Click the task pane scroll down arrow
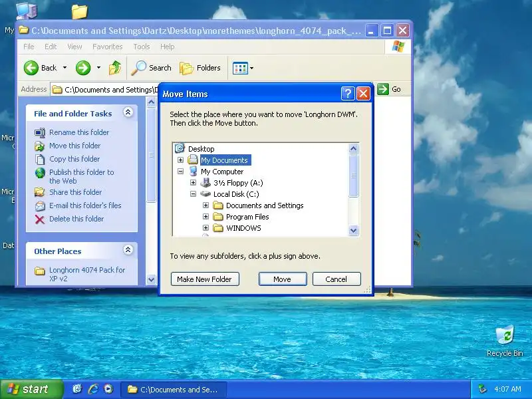 [152, 279]
